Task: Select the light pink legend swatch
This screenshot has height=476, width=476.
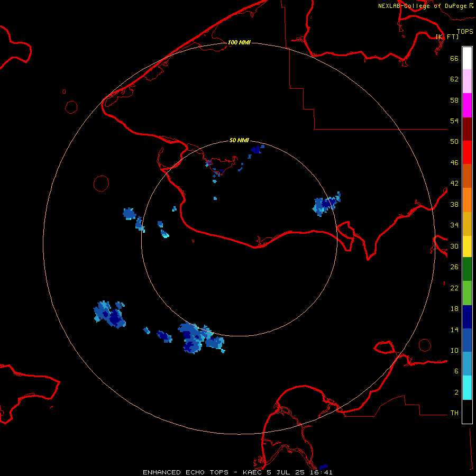Action: [467, 81]
